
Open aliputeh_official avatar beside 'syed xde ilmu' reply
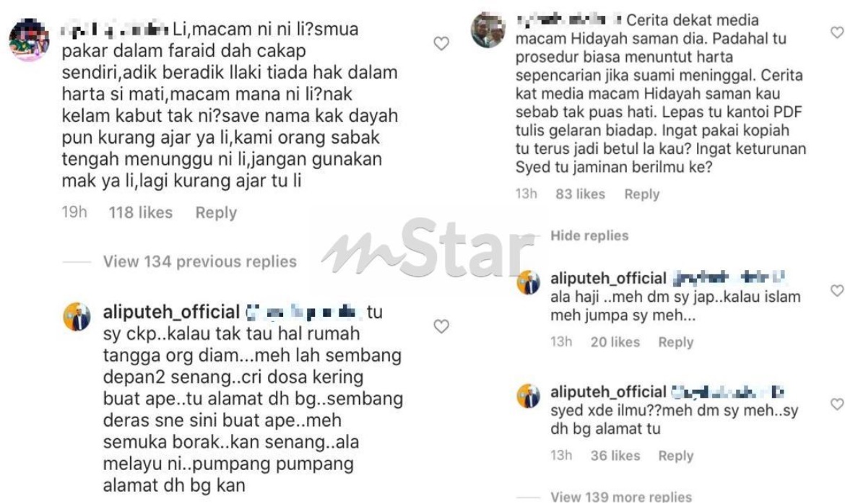528,396
